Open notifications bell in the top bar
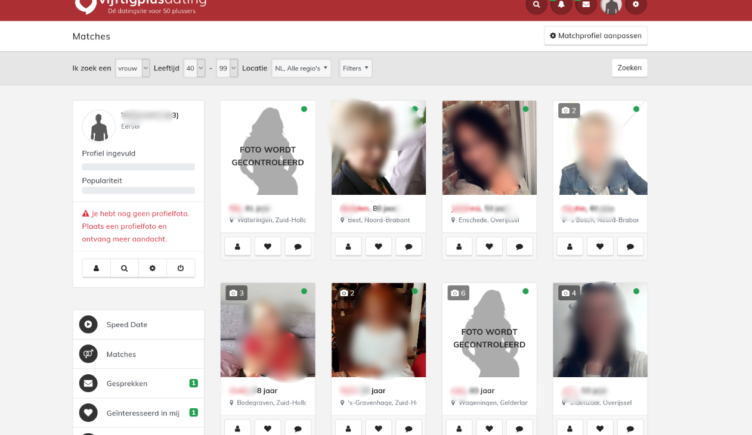 tap(562, 5)
